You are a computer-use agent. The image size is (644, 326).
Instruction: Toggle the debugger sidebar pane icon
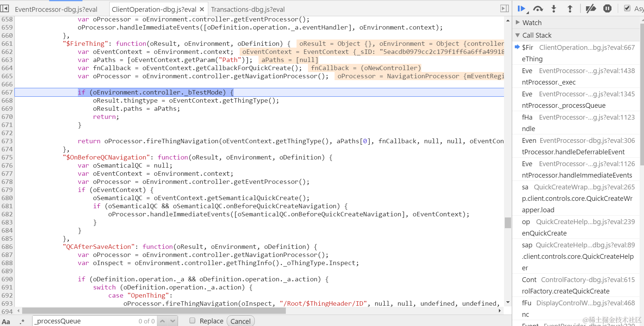(504, 8)
